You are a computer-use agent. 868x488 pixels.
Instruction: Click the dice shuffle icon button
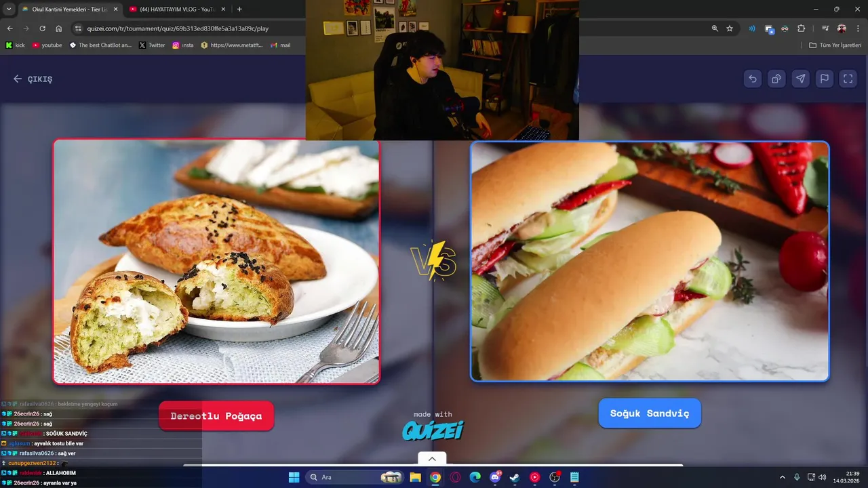[x=776, y=79]
